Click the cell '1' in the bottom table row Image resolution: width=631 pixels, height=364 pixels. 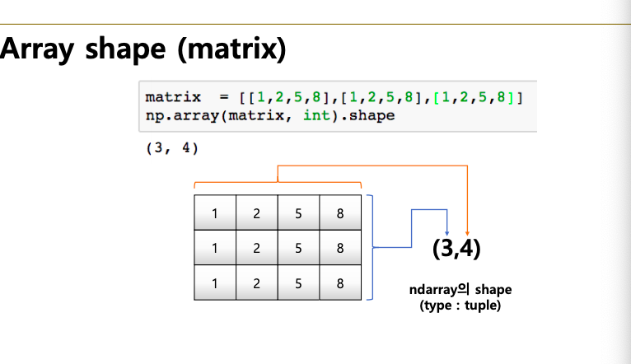coord(215,282)
